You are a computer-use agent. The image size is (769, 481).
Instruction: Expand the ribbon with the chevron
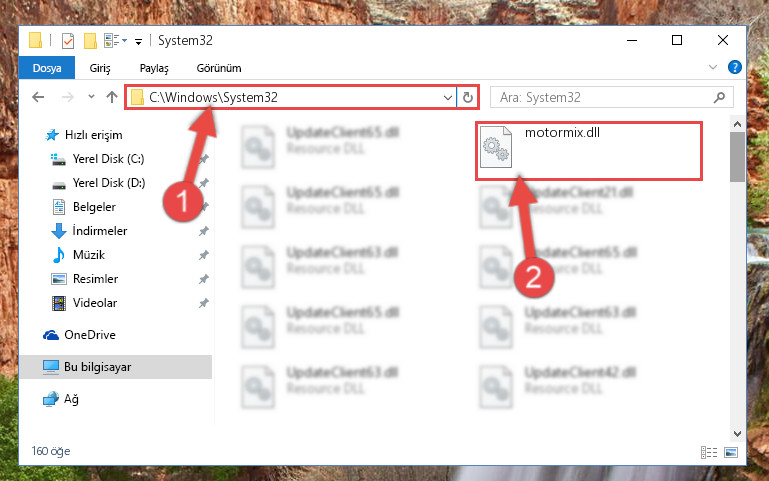tap(713, 67)
